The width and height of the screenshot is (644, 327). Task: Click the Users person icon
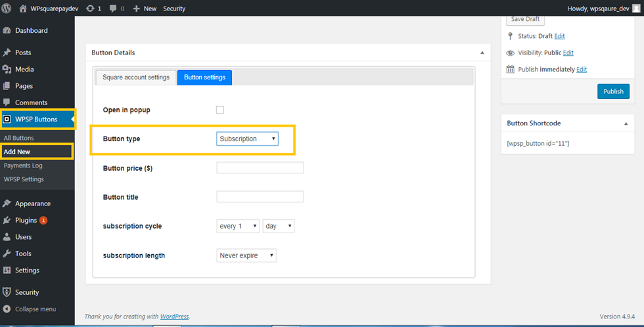(7, 237)
